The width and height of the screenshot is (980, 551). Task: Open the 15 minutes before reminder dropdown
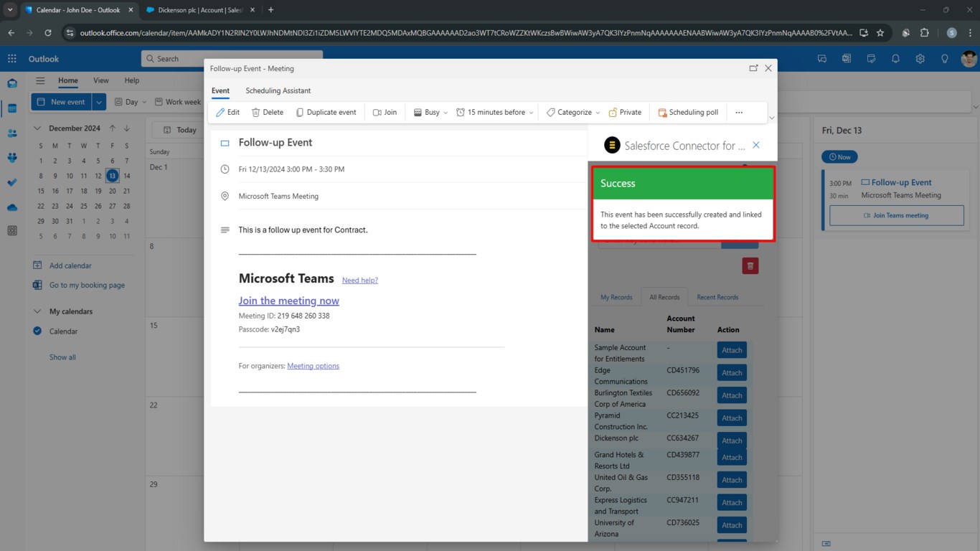[495, 112]
